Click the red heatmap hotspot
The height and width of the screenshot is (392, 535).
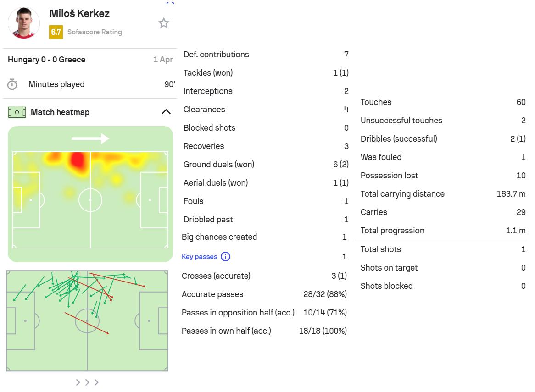pos(79,160)
